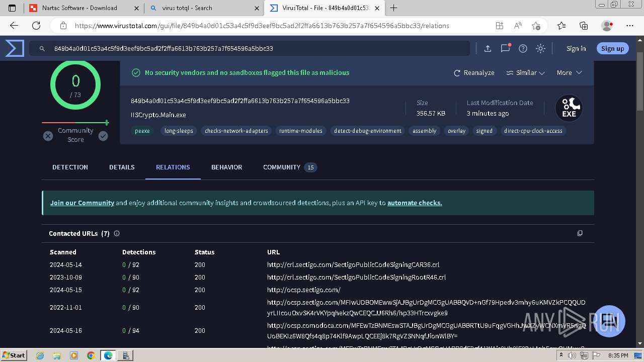Image resolution: width=644 pixels, height=362 pixels.
Task: Open Edge from the taskbar
Action: click(x=108, y=355)
